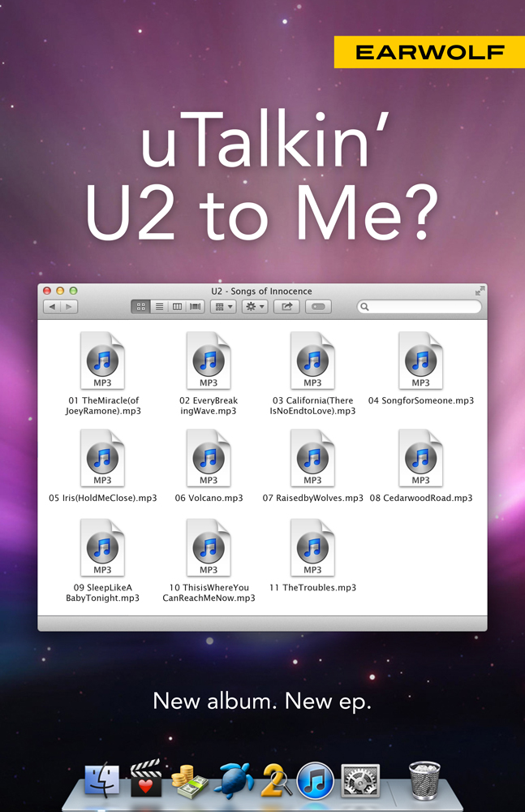Open the clapperboard heart app in Dock

(x=145, y=779)
